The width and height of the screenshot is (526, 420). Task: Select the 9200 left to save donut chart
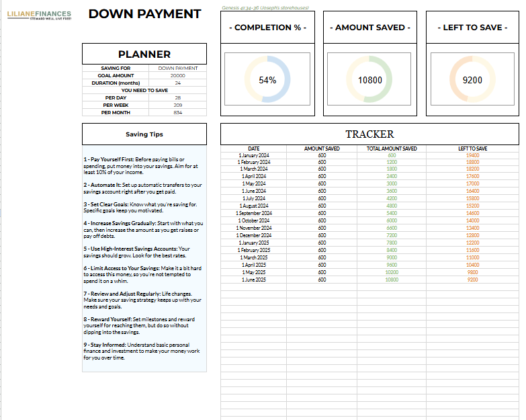pyautogui.click(x=472, y=80)
